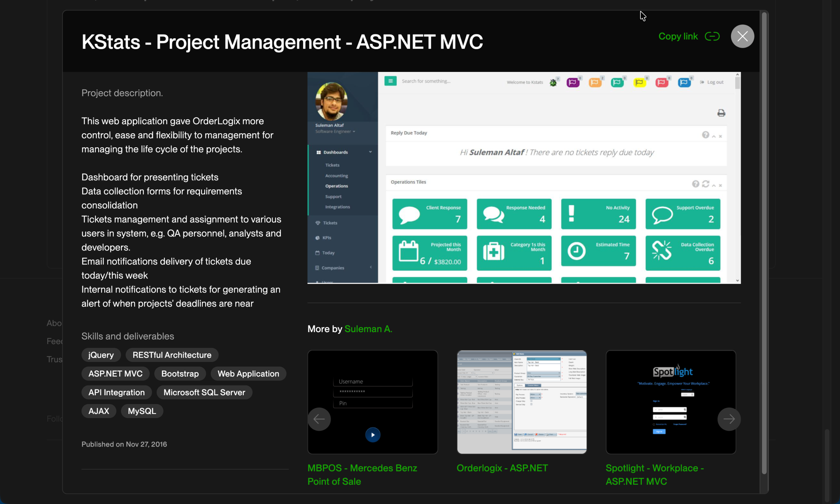
Task: Show next projects with right arrow
Action: click(x=729, y=419)
